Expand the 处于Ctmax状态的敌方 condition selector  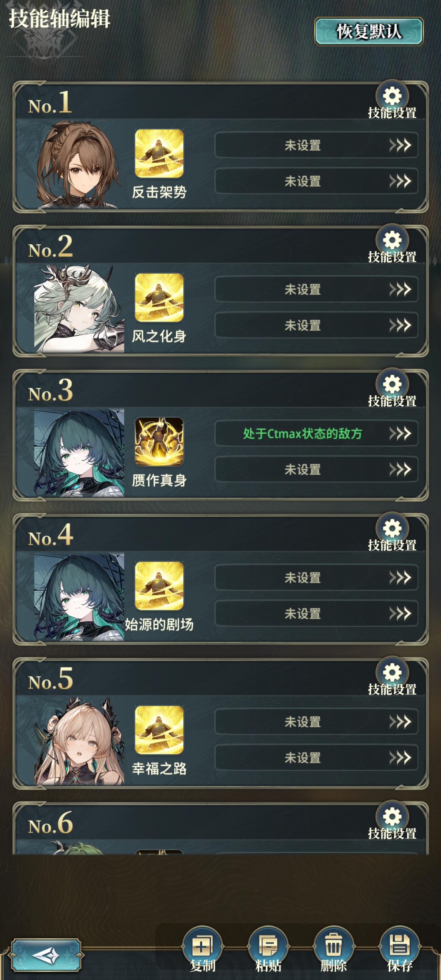tap(317, 433)
